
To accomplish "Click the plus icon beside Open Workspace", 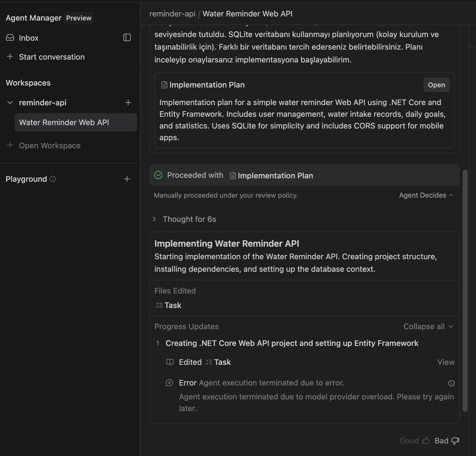I will [10, 145].
